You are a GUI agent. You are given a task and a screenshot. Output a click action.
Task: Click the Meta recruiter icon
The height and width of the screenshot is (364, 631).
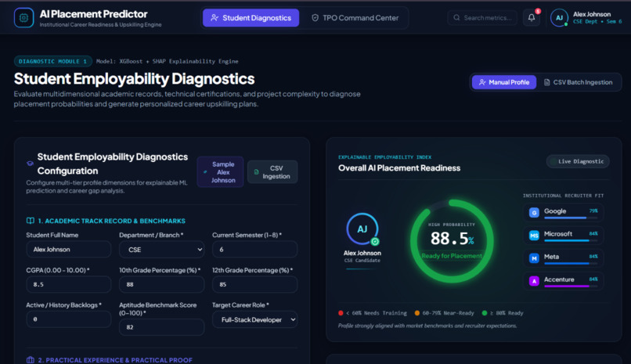534,258
